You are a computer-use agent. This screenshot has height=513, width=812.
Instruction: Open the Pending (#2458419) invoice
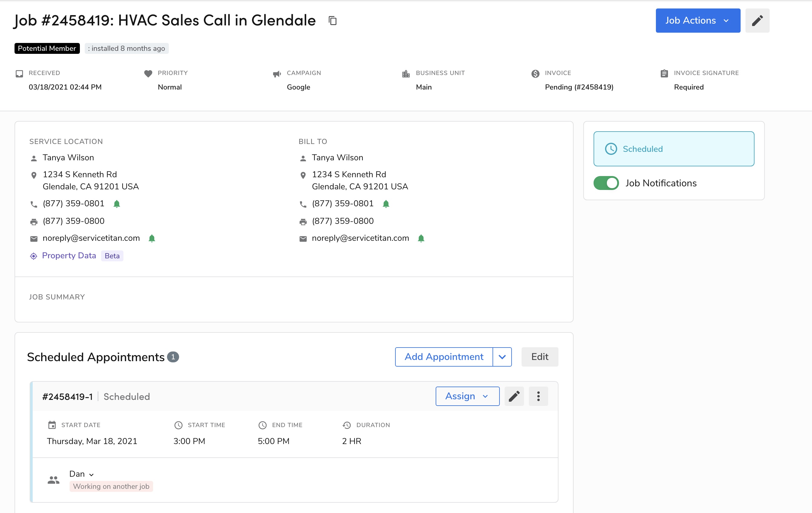click(x=579, y=87)
